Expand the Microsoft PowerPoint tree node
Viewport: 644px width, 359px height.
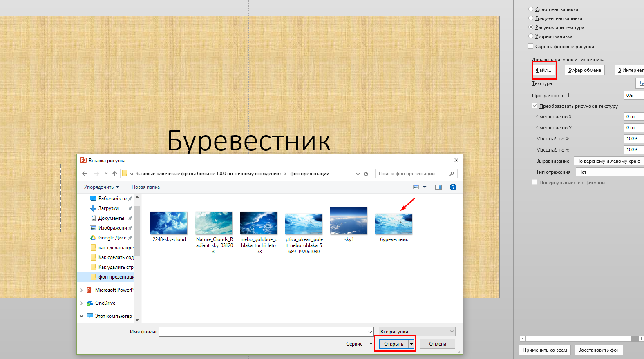[x=82, y=290]
